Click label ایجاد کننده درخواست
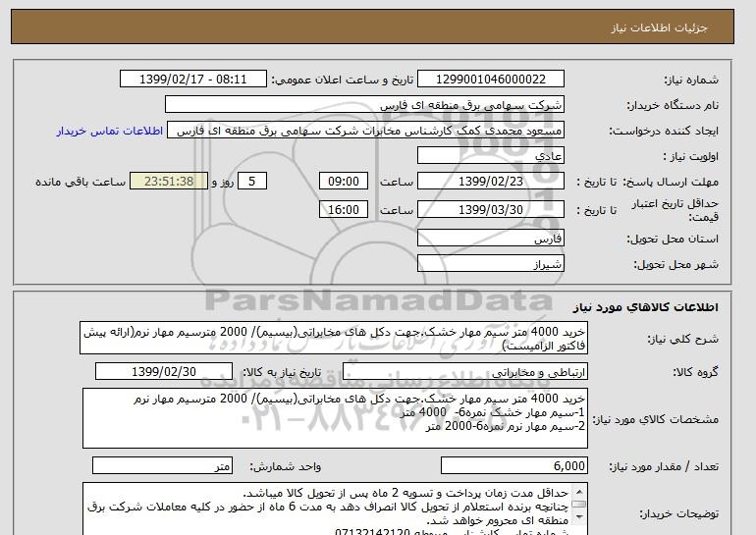The image size is (756, 535). (664, 132)
